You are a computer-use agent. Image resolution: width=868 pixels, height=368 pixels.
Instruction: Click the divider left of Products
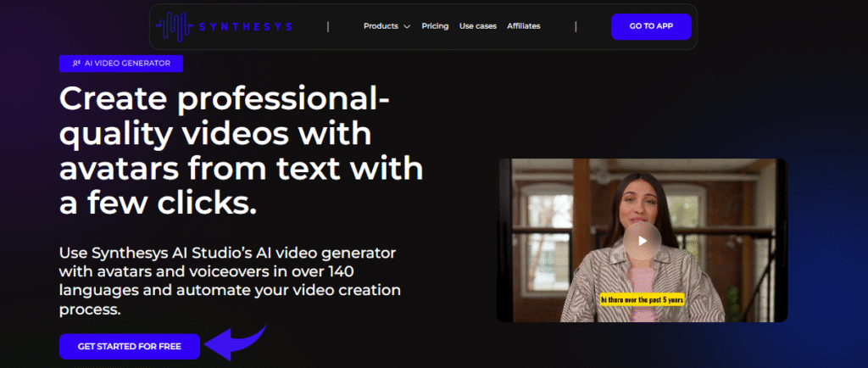pyautogui.click(x=328, y=26)
